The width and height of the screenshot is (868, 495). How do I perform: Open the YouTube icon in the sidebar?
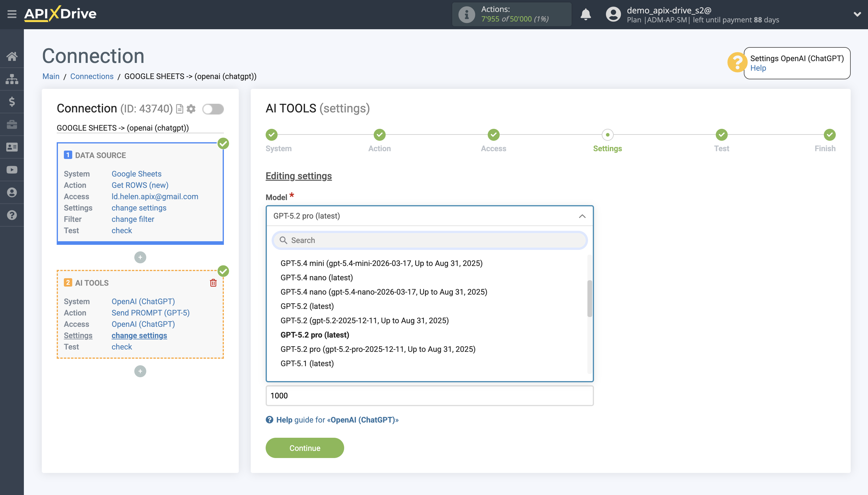(12, 170)
